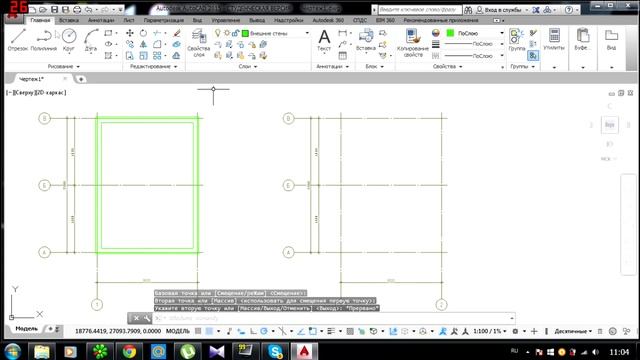Click the Table icon in Аннотации
Image resolution: width=640 pixels, height=360 pixels.
click(342, 56)
